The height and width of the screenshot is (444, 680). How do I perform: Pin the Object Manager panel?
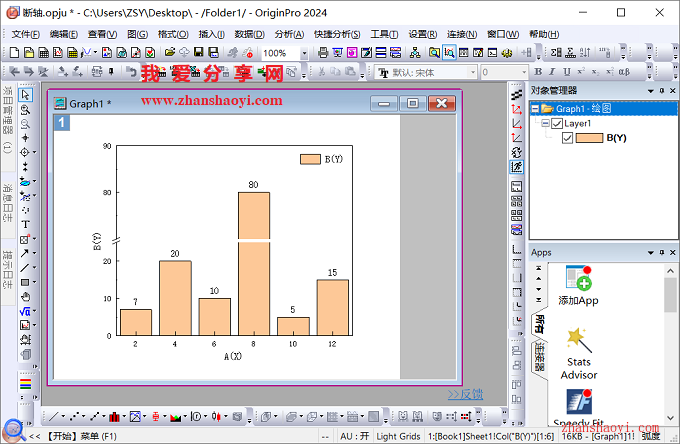tap(662, 91)
